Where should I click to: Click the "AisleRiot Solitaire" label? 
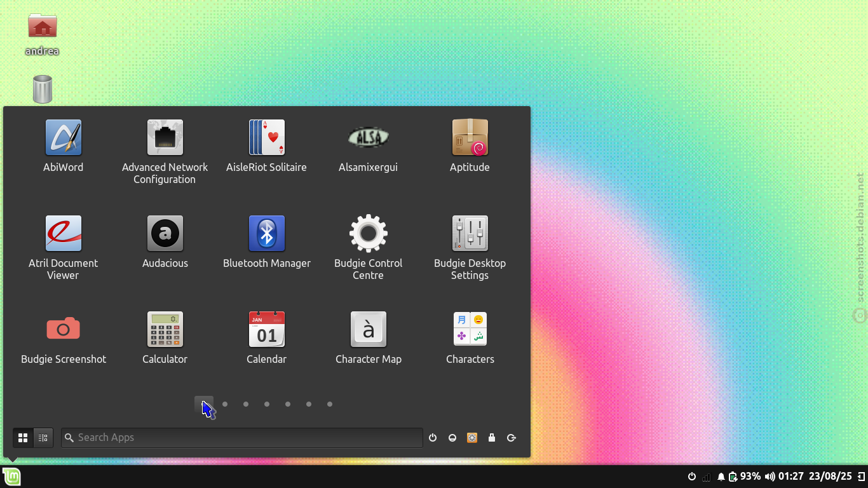267,168
